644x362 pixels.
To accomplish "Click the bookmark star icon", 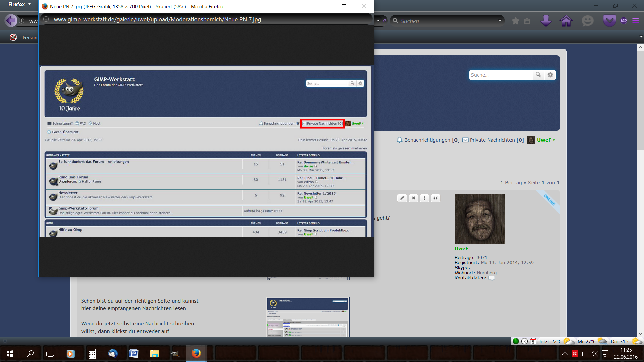I will coord(516,21).
